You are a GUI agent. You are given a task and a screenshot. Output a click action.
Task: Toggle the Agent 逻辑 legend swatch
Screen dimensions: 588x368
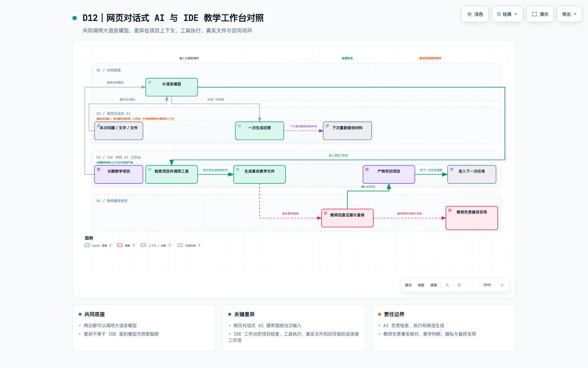click(87, 245)
